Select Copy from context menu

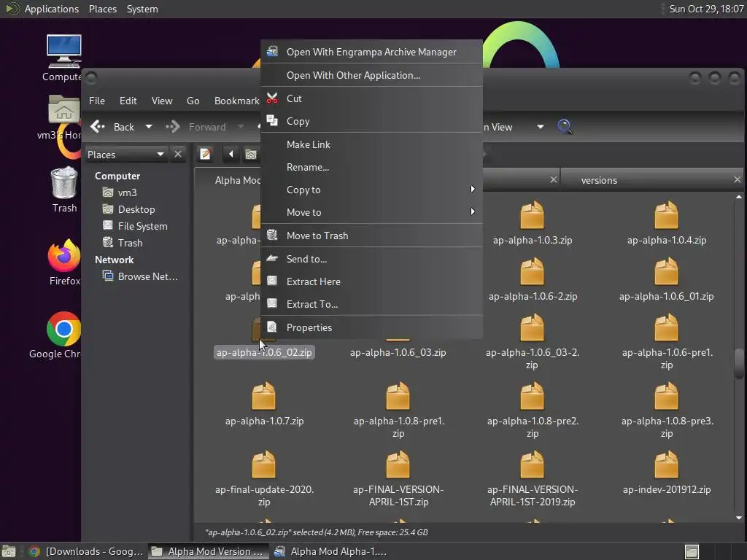pyautogui.click(x=371, y=122)
